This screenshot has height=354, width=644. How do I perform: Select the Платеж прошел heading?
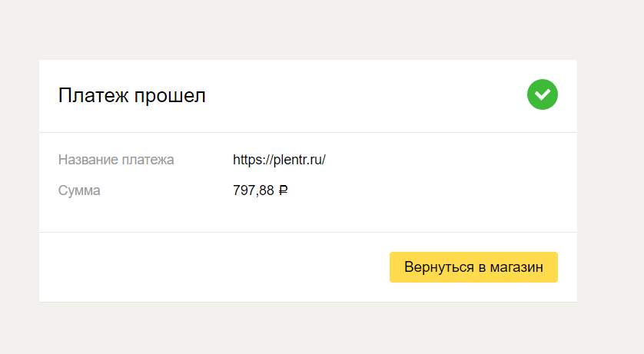pyautogui.click(x=132, y=95)
